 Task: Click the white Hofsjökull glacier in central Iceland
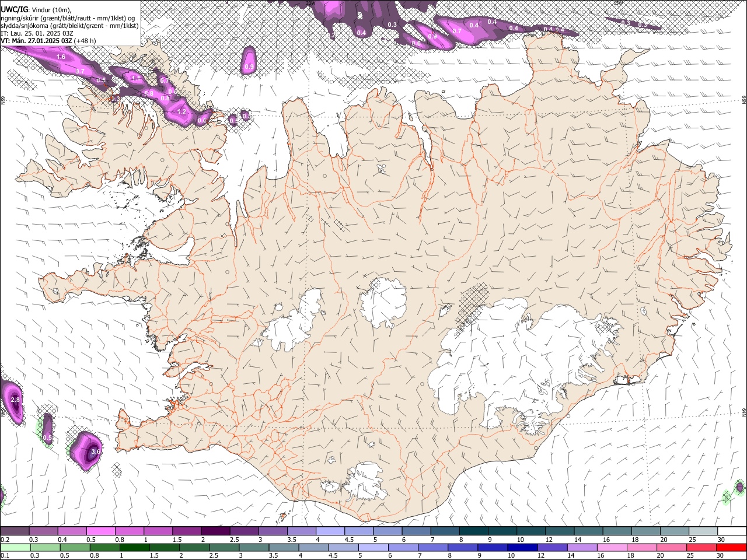click(383, 302)
